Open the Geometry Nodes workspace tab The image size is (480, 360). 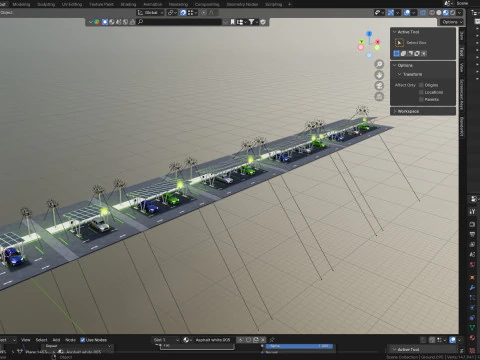pyautogui.click(x=242, y=4)
